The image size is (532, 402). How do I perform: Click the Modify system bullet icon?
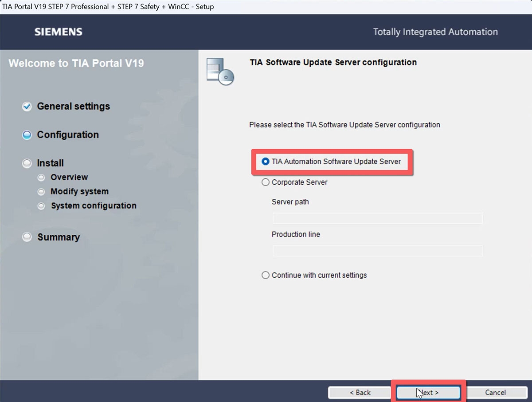41,192
